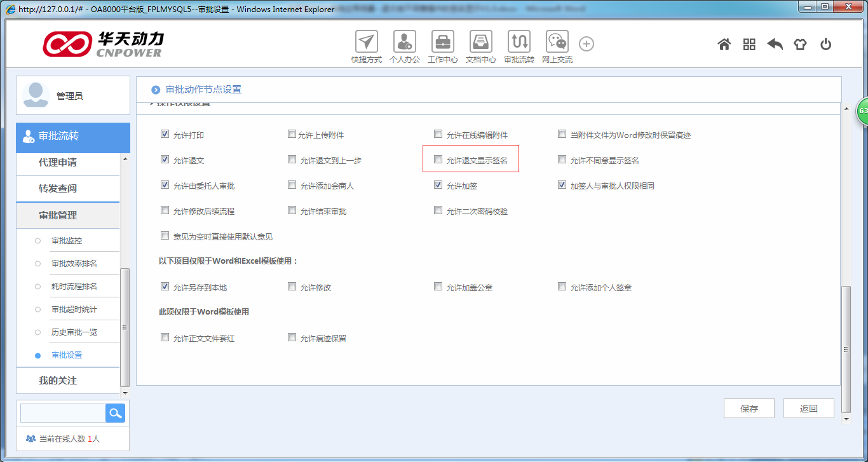Image resolution: width=868 pixels, height=462 pixels.
Task: Click the grid layout icon in header
Action: [x=749, y=44]
